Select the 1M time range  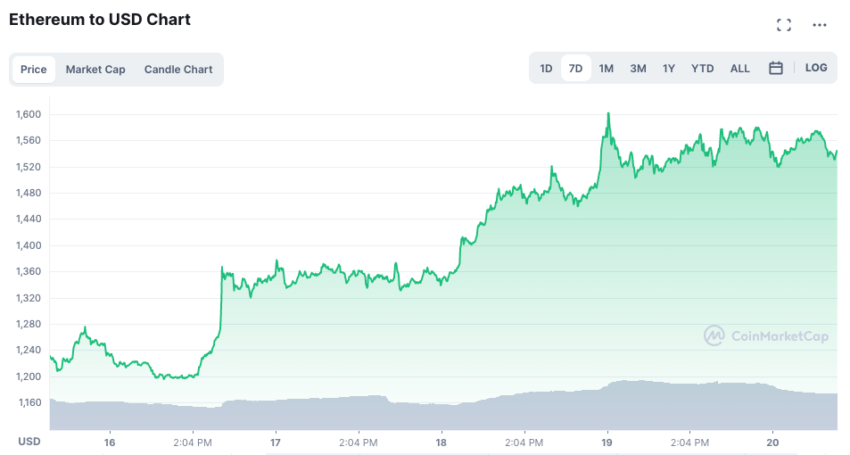(606, 68)
